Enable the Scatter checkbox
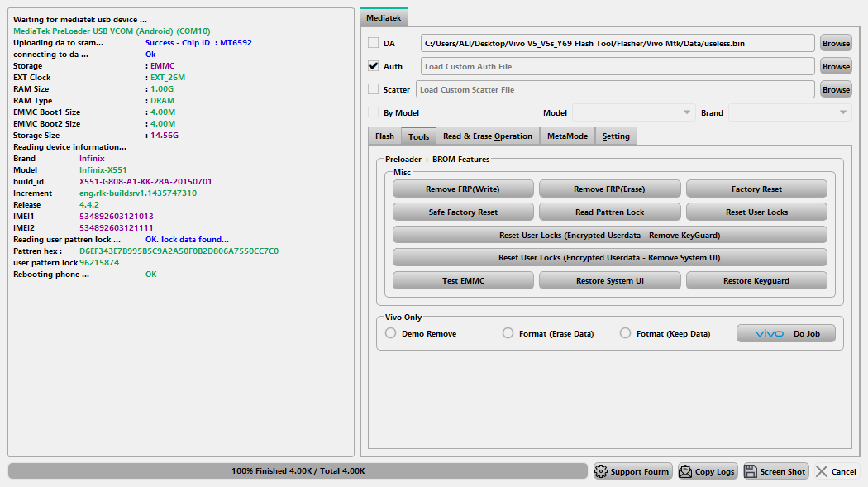Image resolution: width=868 pixels, height=487 pixels. 374,89
